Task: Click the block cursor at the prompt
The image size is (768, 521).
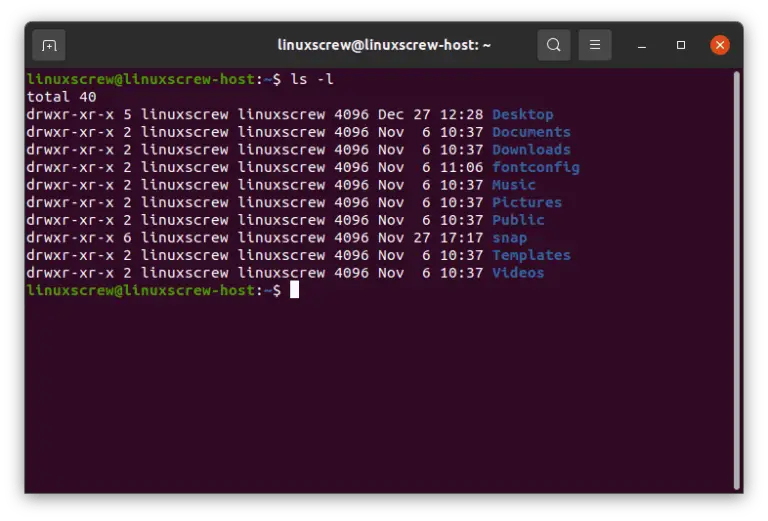Action: (294, 290)
